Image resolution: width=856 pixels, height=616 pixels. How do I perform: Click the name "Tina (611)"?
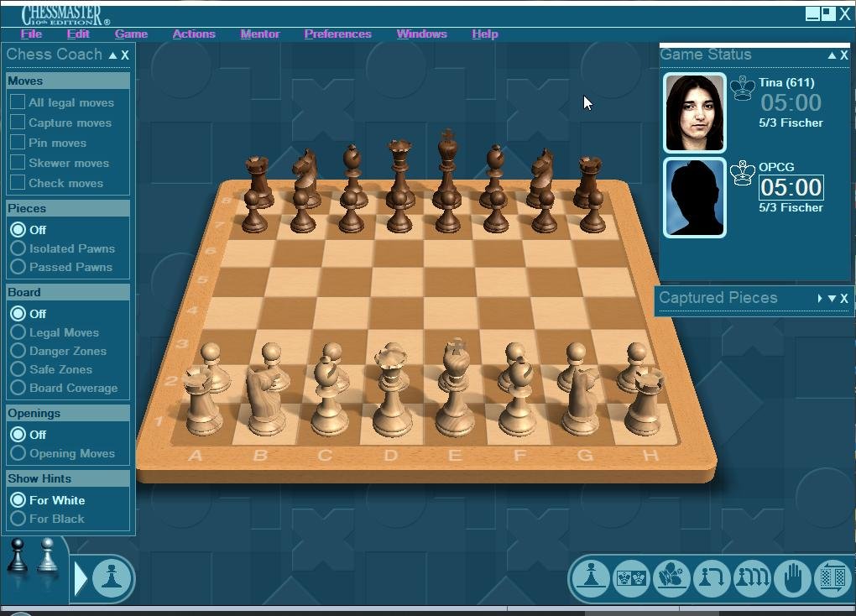pyautogui.click(x=786, y=82)
